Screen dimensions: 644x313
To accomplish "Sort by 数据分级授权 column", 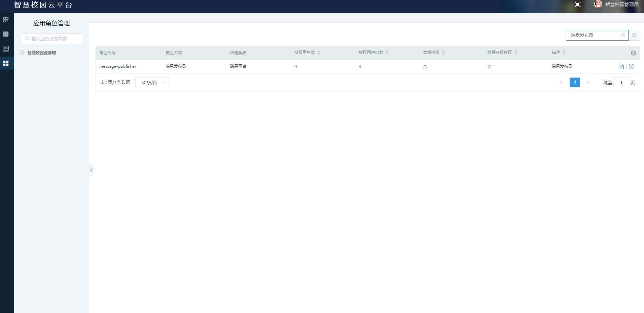I will coord(516,53).
